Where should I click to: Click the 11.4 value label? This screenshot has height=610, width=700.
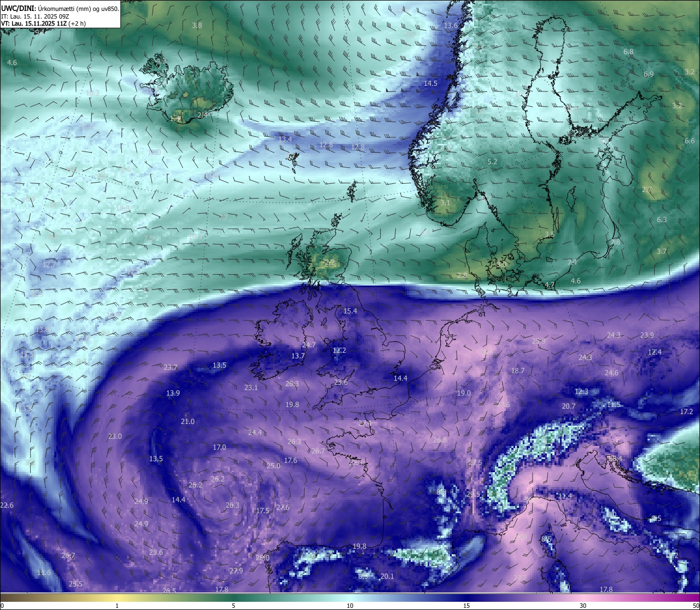tap(564, 496)
